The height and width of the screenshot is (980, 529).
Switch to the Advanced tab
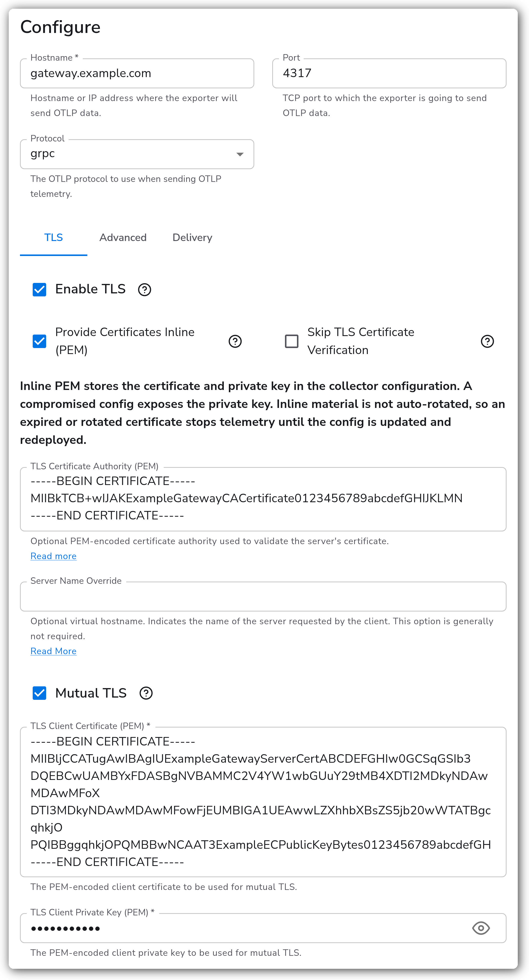123,238
